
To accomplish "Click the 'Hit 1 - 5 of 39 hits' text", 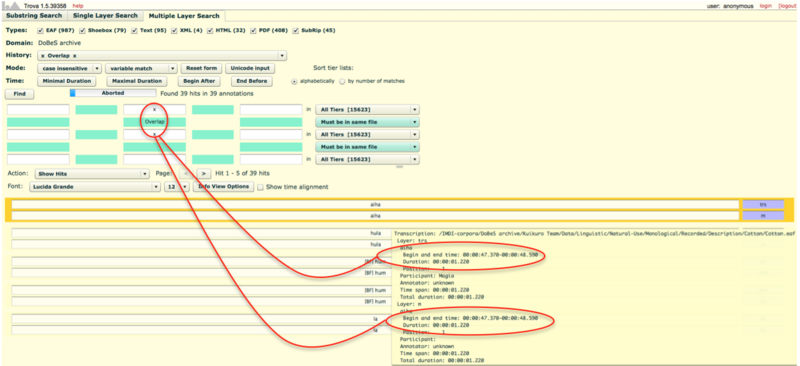I will (242, 174).
